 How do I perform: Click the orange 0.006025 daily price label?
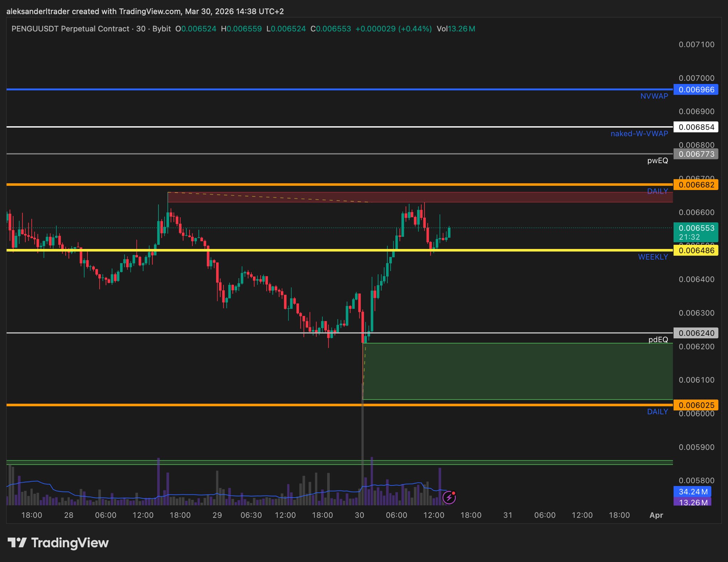696,405
